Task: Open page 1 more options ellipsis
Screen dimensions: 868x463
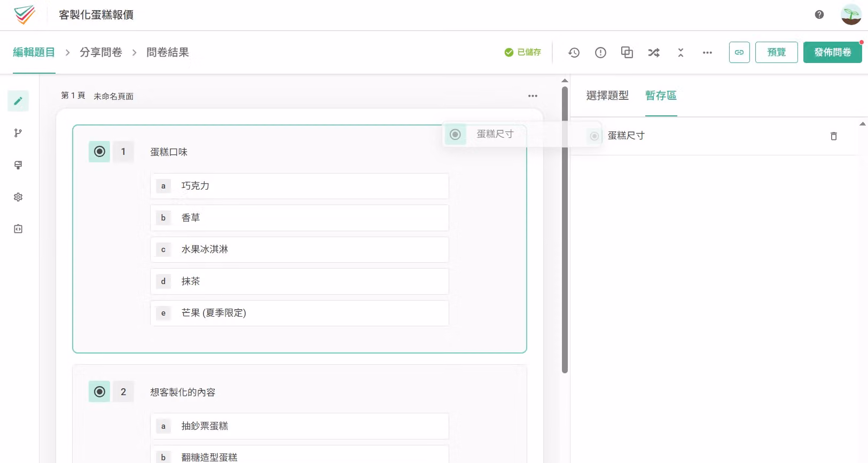Action: point(533,96)
